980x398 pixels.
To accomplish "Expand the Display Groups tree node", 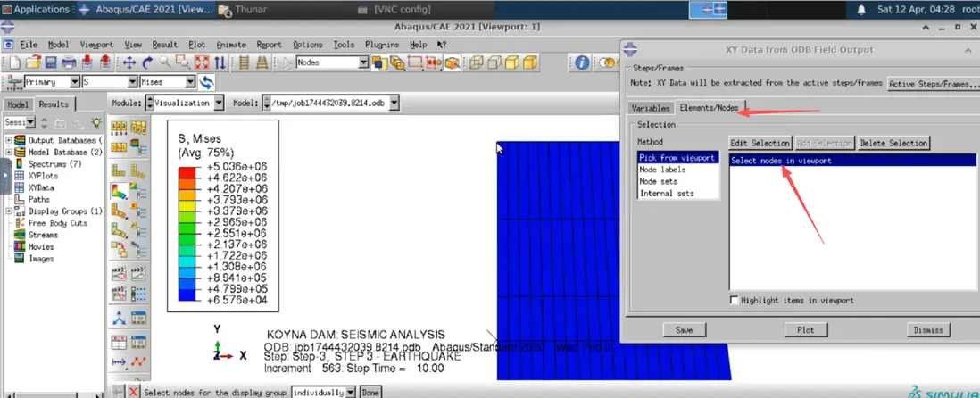I will (x=9, y=211).
